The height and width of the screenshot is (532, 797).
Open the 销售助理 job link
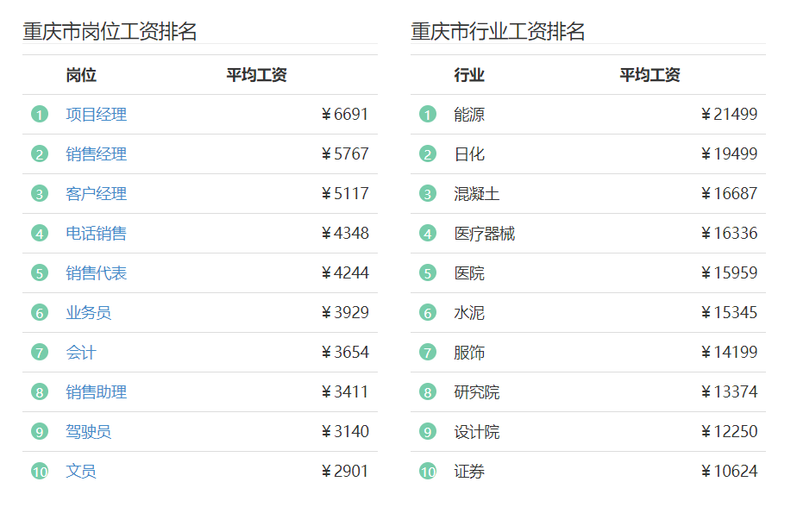pyautogui.click(x=96, y=391)
